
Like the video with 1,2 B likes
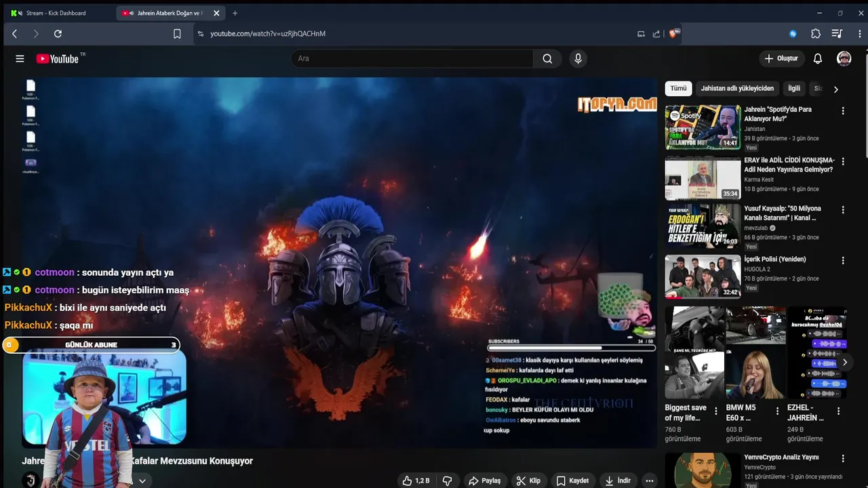click(x=416, y=481)
